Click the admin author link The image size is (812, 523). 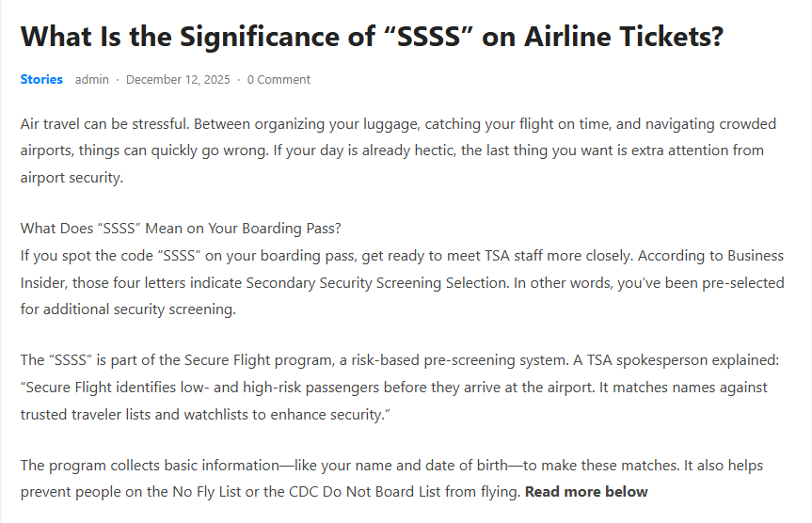click(x=92, y=80)
